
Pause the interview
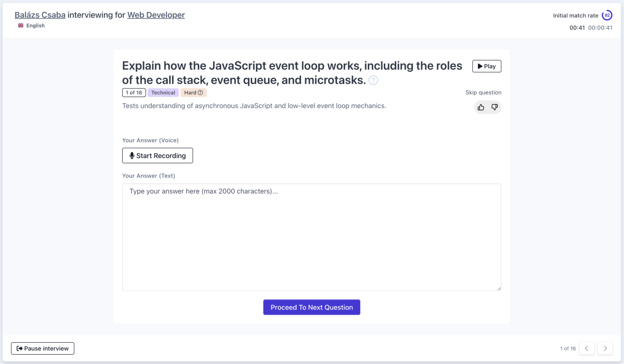[x=42, y=348]
